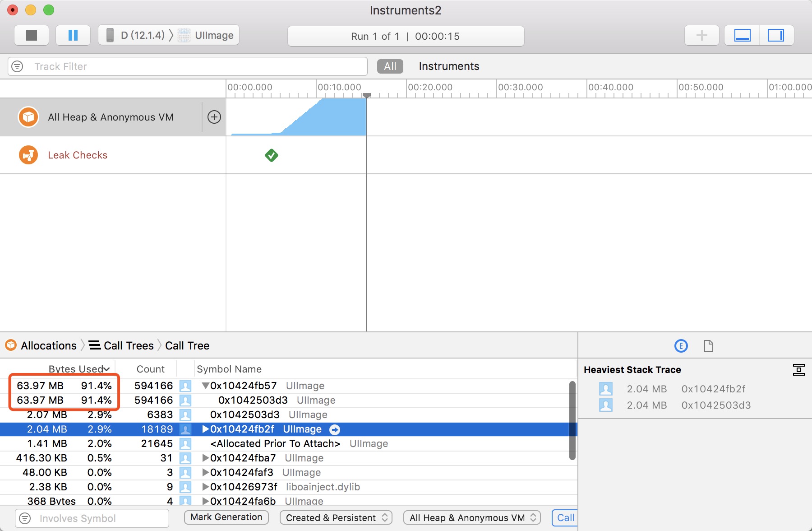812x531 pixels.
Task: Show Extended Detail inspector icon
Action: (681, 346)
